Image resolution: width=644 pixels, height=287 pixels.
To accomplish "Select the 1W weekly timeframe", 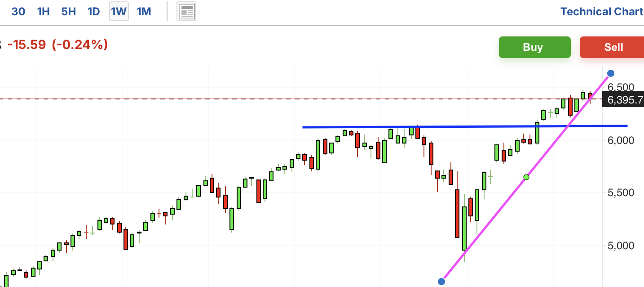I will (x=119, y=12).
